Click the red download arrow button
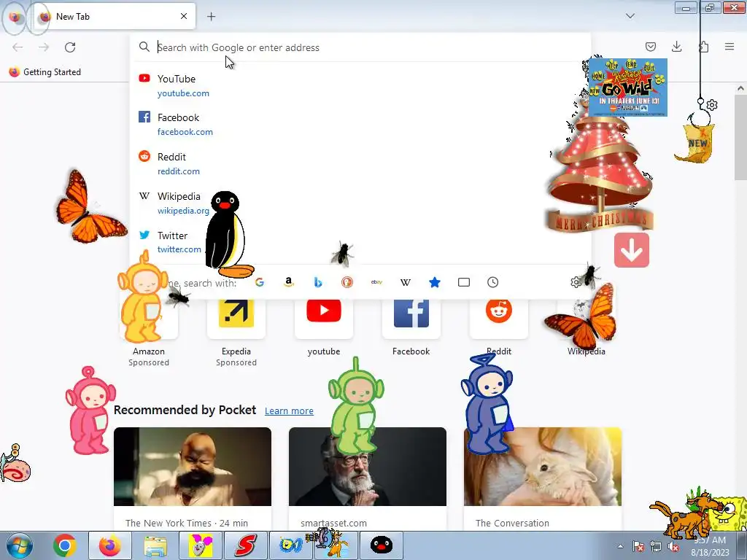Image resolution: width=747 pixels, height=560 pixels. coord(632,250)
